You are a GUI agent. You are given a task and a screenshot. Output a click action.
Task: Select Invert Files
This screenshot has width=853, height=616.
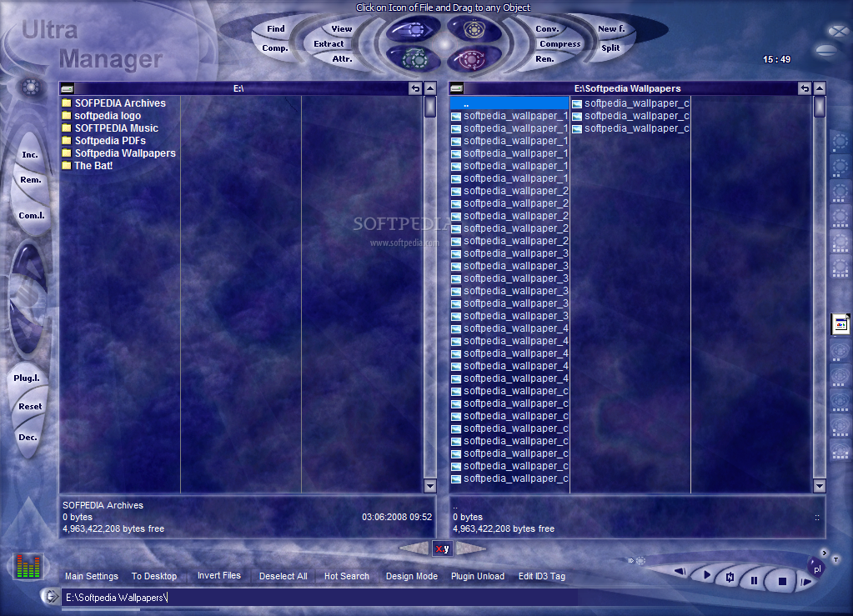[x=218, y=575]
